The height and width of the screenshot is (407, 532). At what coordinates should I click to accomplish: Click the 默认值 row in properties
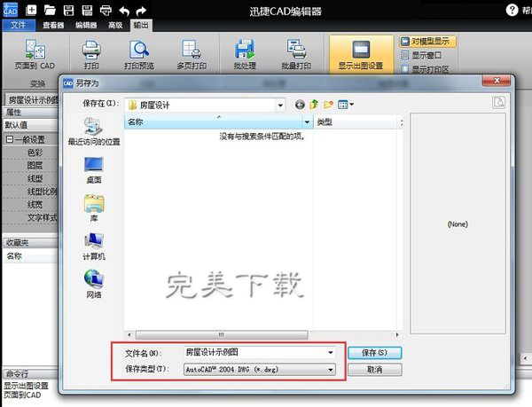click(30, 125)
